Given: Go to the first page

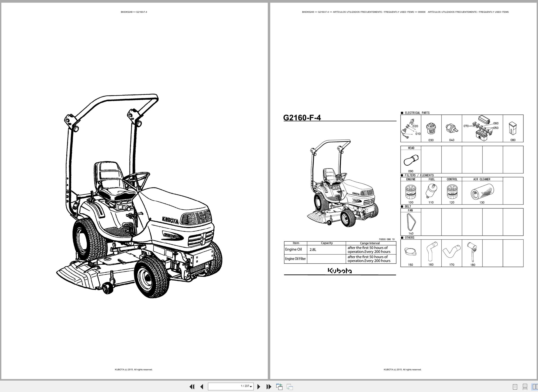Looking at the screenshot, I should [x=192, y=387].
